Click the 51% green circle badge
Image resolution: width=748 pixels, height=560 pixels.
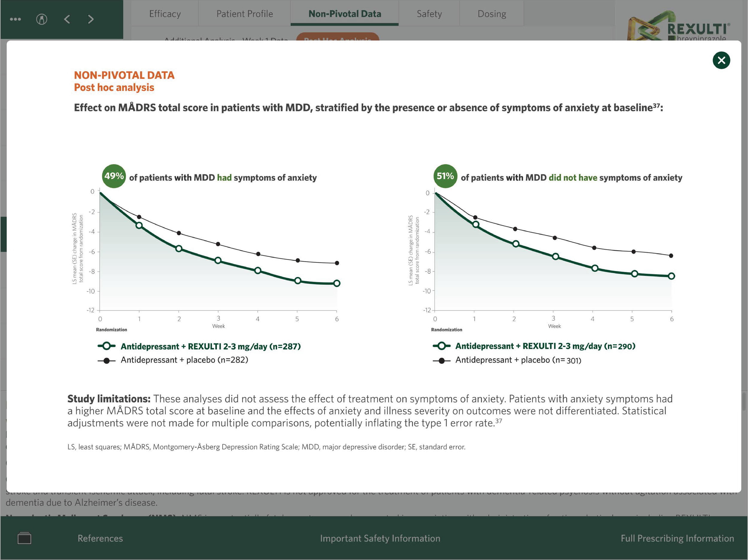click(x=445, y=176)
